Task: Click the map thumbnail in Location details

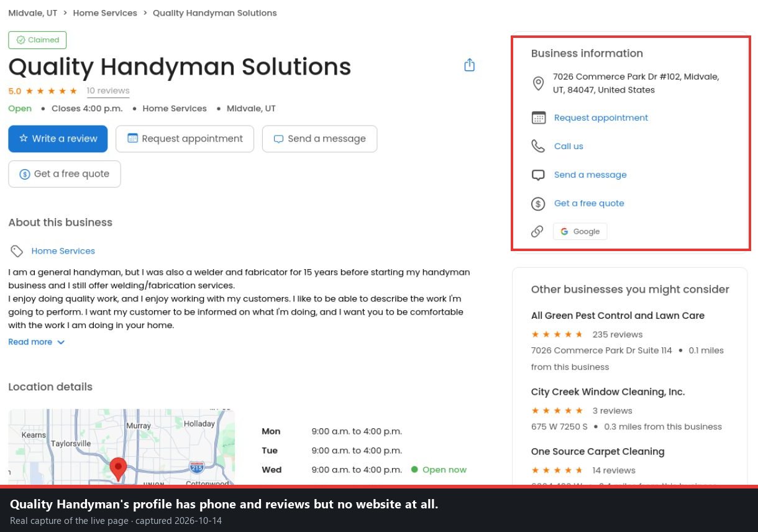Action: (x=121, y=447)
